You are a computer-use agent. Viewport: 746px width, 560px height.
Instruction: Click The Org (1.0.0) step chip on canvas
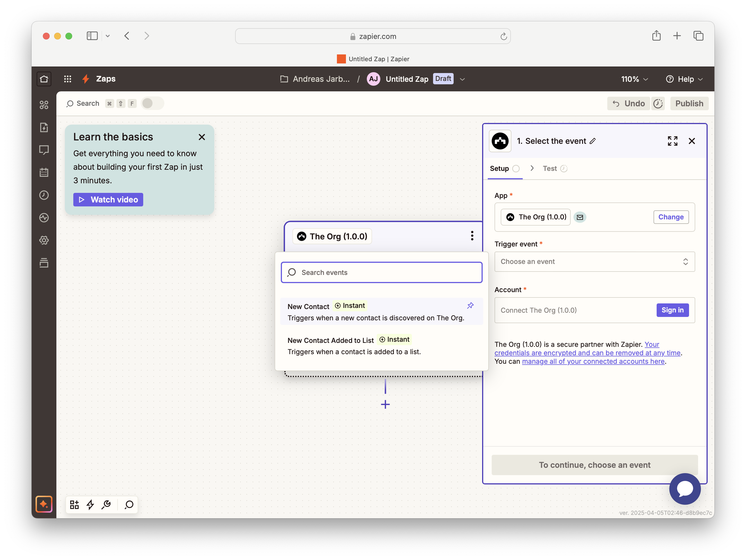point(332,236)
